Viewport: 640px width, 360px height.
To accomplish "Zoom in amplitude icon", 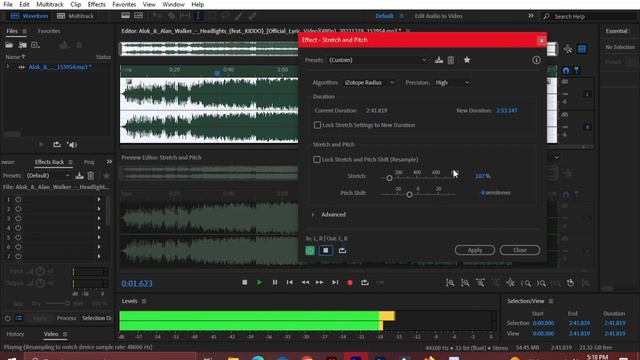I will (x=450, y=283).
